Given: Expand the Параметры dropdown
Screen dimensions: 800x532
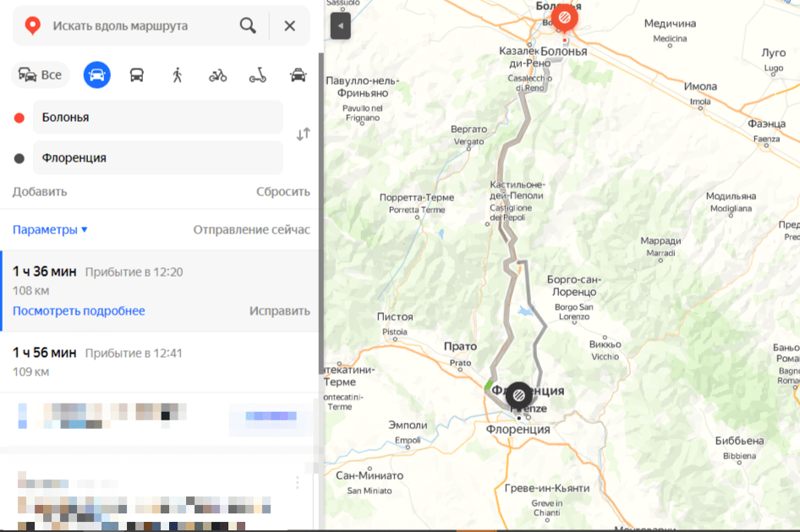Looking at the screenshot, I should [x=50, y=230].
